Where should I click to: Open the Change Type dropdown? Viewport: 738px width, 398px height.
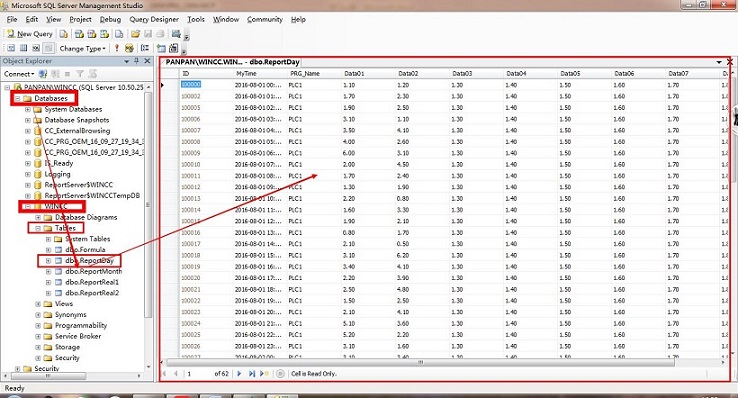82,48
